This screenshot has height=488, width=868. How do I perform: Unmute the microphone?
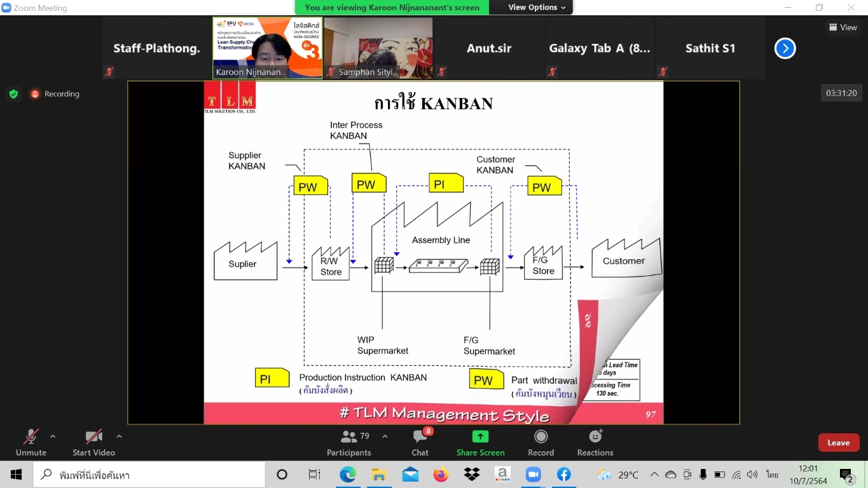click(x=31, y=443)
